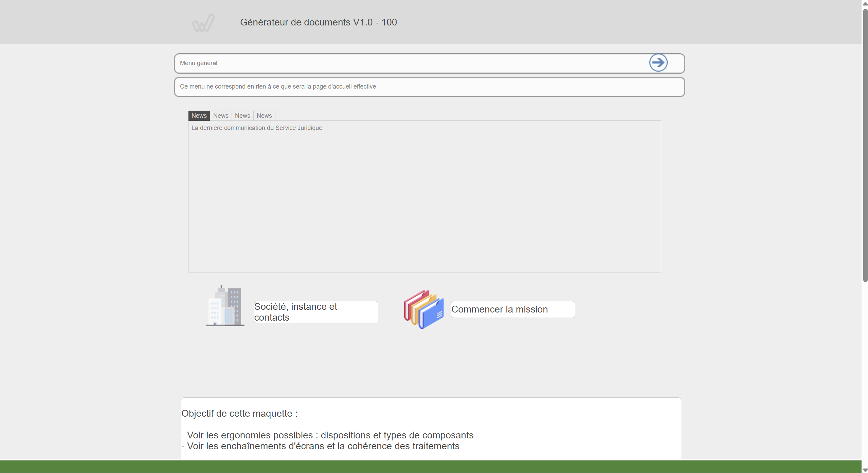The image size is (868, 473).
Task: Click the scrollbar up arrow
Action: click(865, 3)
